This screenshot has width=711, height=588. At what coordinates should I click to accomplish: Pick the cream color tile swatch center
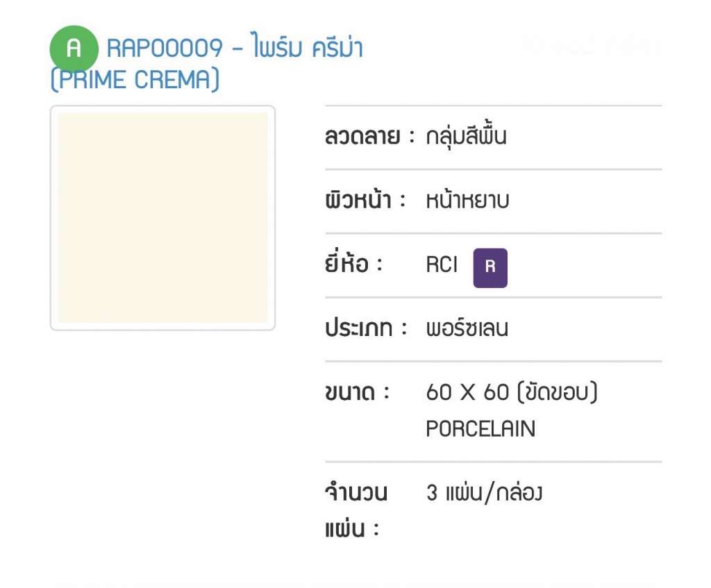pos(162,217)
